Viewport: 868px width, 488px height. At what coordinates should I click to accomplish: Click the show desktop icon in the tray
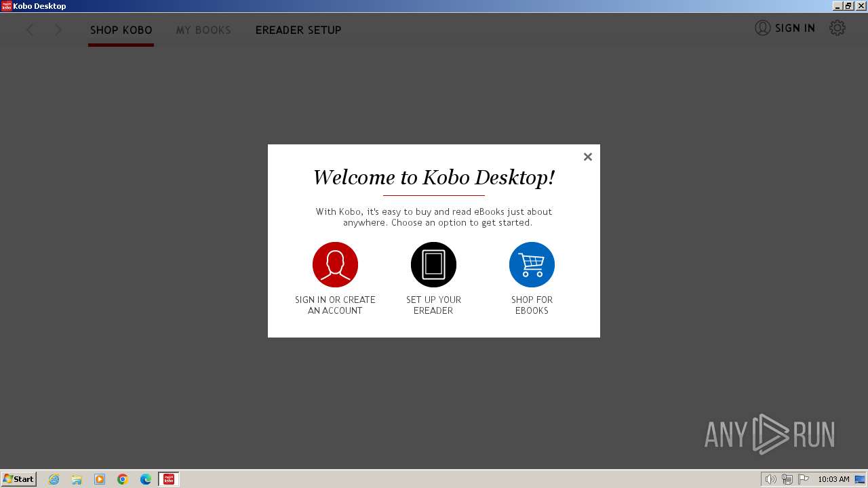point(860,479)
